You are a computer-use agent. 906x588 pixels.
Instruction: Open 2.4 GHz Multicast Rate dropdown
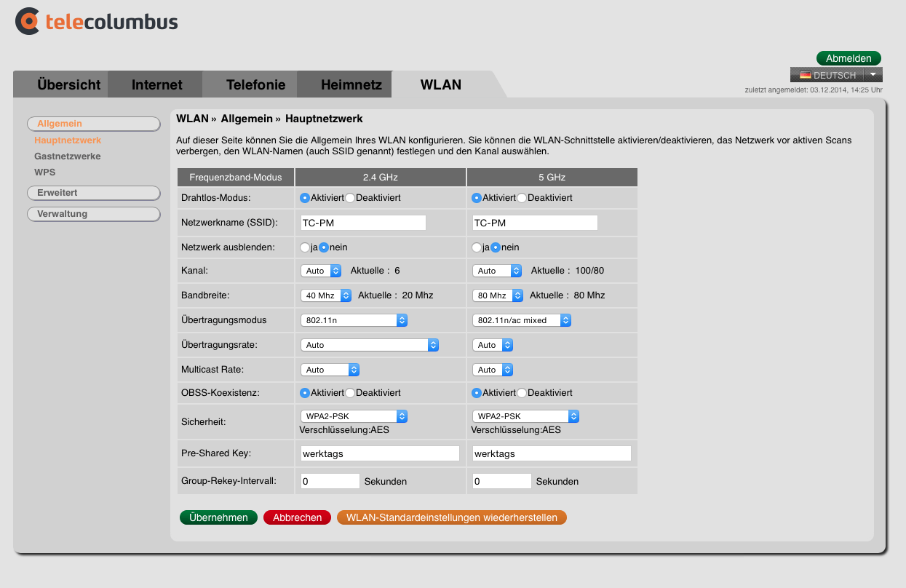pos(330,370)
